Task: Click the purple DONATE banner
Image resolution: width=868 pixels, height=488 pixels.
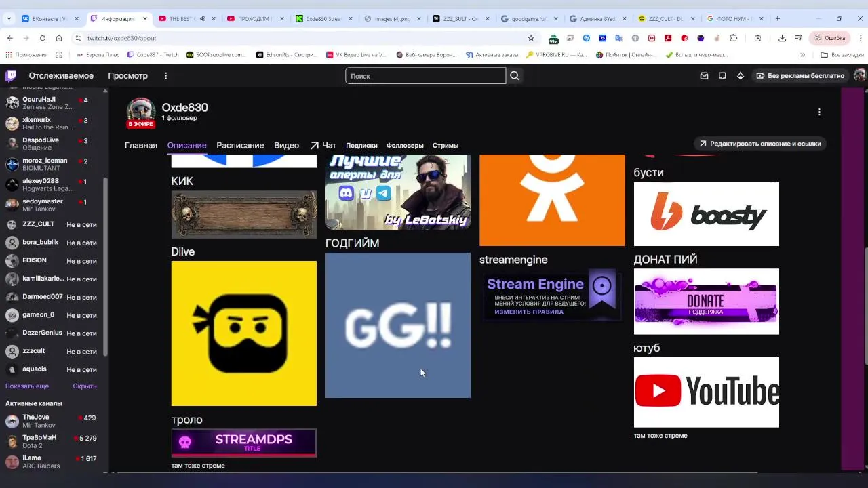Action: click(706, 302)
